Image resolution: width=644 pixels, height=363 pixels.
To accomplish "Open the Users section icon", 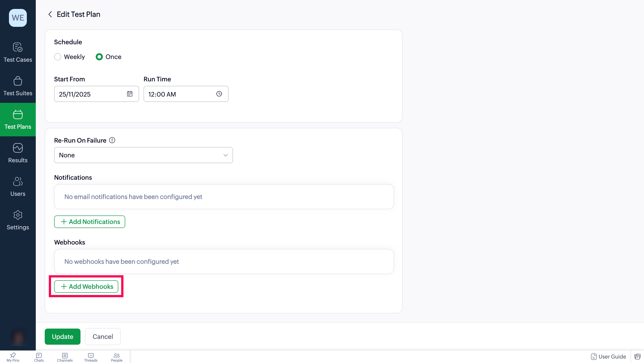I will point(18,181).
